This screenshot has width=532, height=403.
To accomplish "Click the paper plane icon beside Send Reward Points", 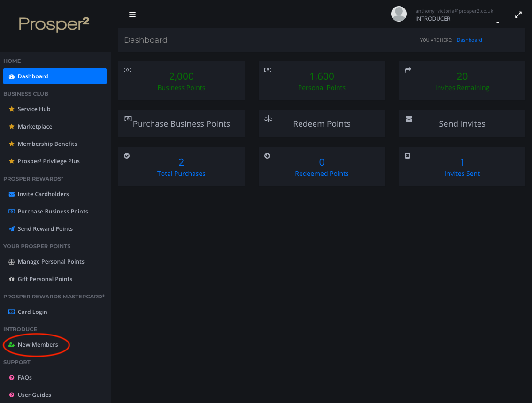I will pos(12,229).
